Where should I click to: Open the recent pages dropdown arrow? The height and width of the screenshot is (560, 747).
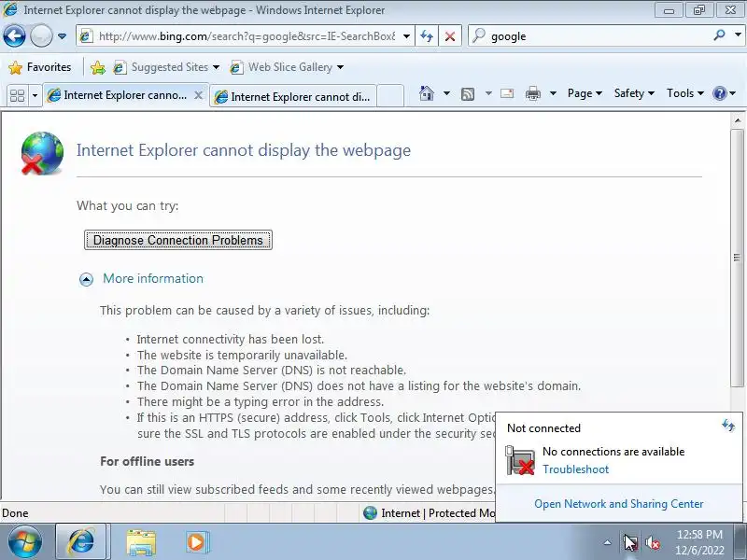(62, 36)
